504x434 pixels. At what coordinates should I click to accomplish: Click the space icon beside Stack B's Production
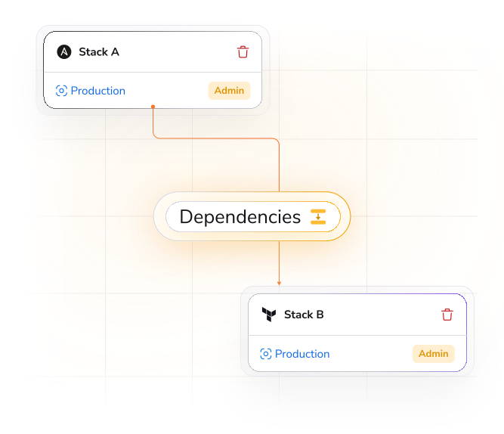pos(266,354)
